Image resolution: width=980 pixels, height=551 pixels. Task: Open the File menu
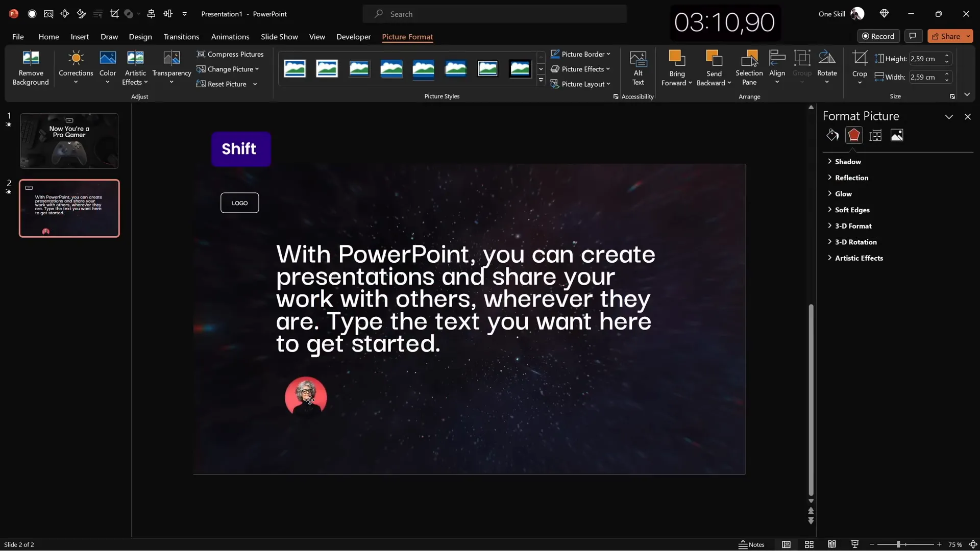(x=18, y=37)
